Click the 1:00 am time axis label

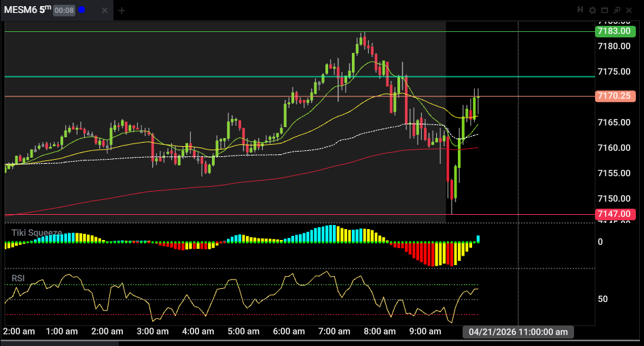62,331
